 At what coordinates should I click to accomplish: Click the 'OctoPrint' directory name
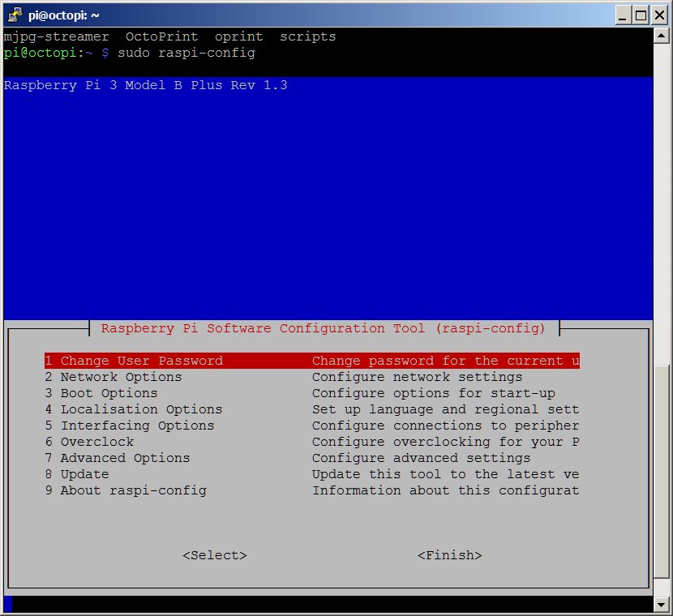coord(162,36)
